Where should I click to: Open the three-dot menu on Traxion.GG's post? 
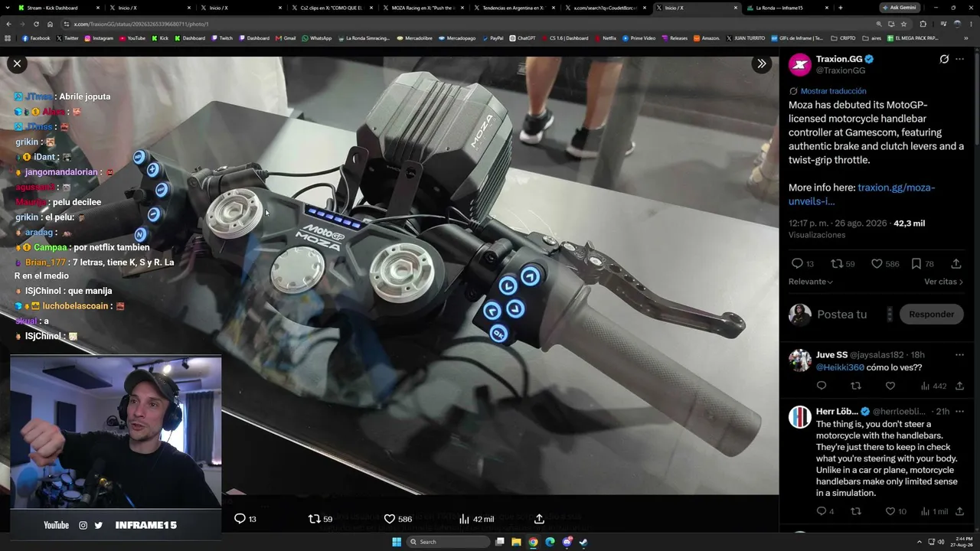(x=959, y=59)
